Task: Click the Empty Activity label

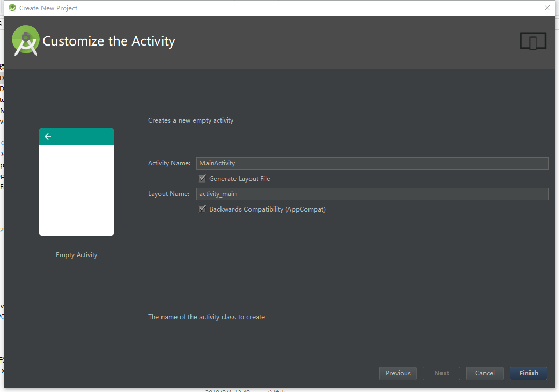Action: pyautogui.click(x=76, y=254)
